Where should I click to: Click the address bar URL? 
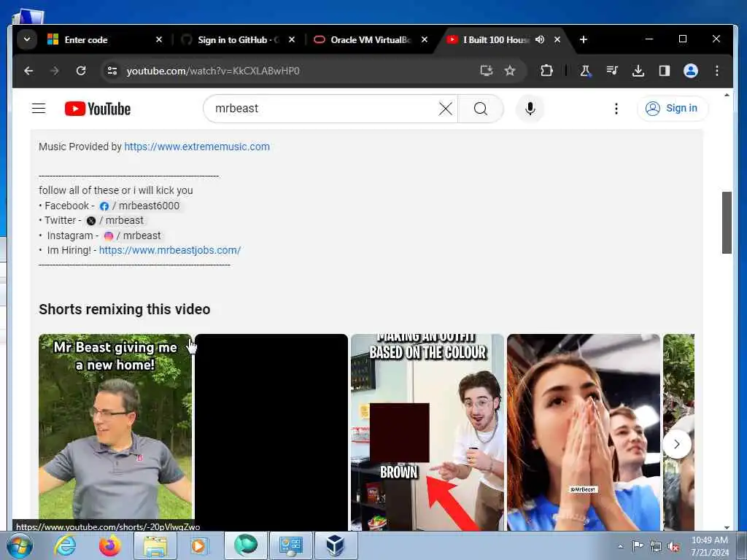(213, 71)
